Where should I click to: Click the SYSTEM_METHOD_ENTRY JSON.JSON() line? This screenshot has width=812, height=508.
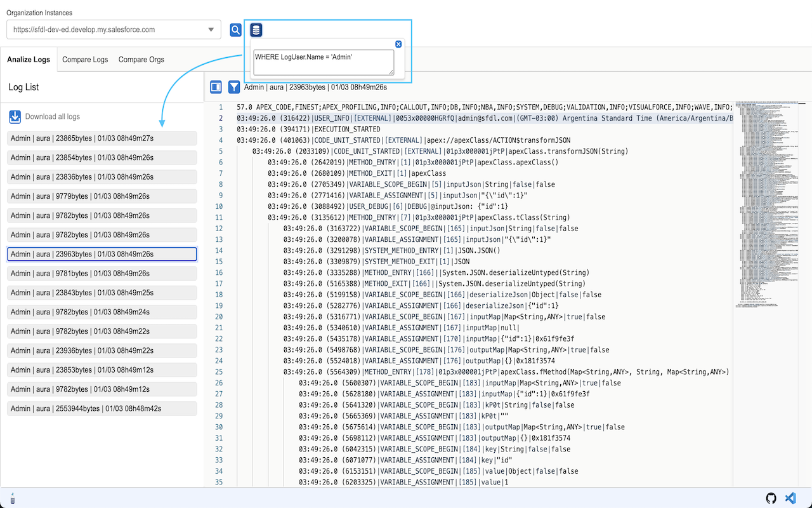392,251
